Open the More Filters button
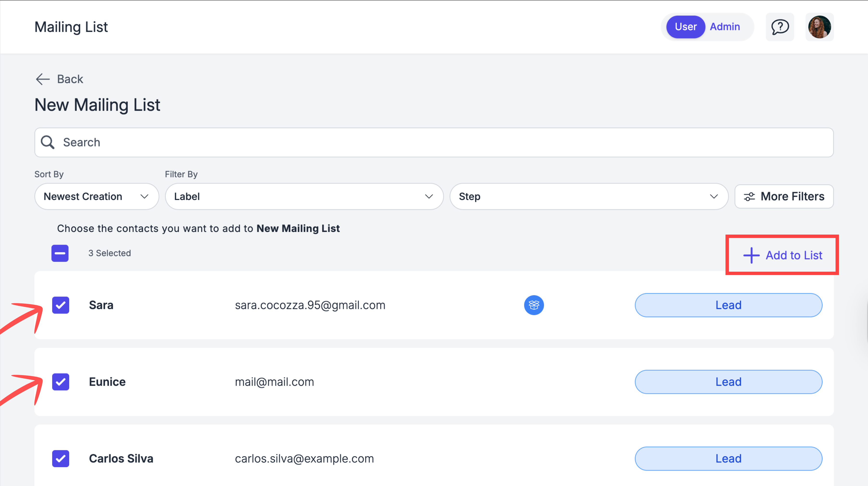The image size is (868, 486). [x=784, y=197]
